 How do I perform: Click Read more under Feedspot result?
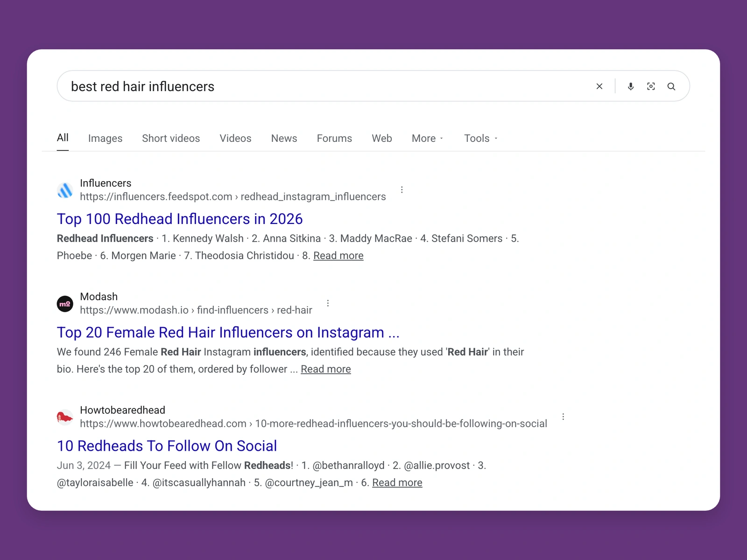[x=338, y=256]
